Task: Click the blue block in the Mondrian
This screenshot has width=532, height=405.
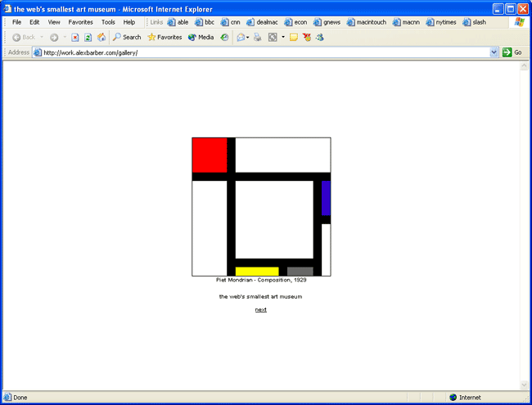Action: pos(326,198)
